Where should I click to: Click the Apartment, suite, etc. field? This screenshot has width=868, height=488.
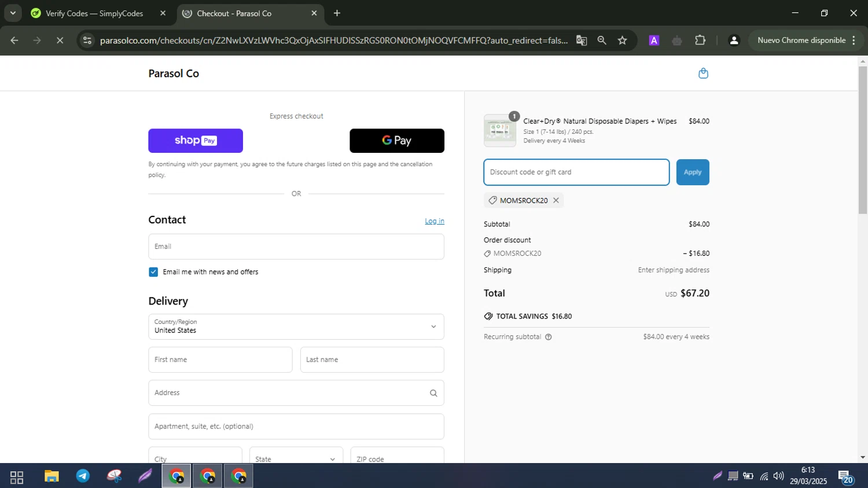point(296,427)
